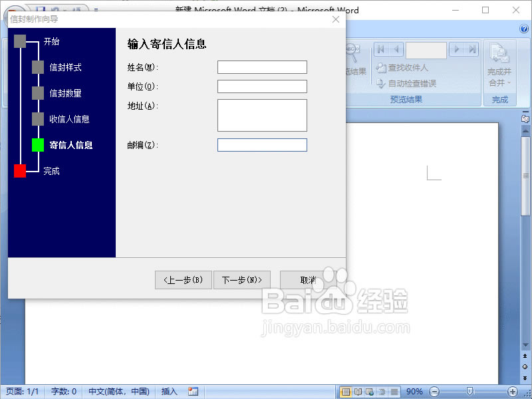Image resolution: width=532 pixels, height=399 pixels.
Task: Switch to Draft view icon
Action: (x=394, y=392)
